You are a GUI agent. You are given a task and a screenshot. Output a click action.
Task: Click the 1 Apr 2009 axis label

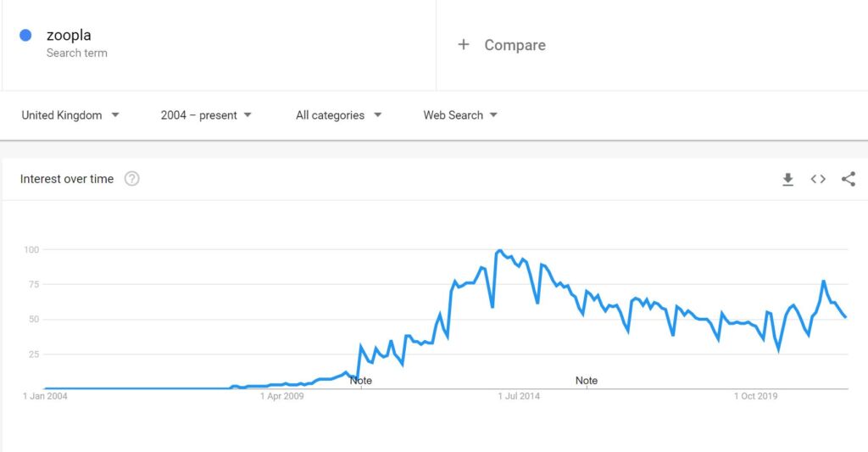tap(282, 396)
